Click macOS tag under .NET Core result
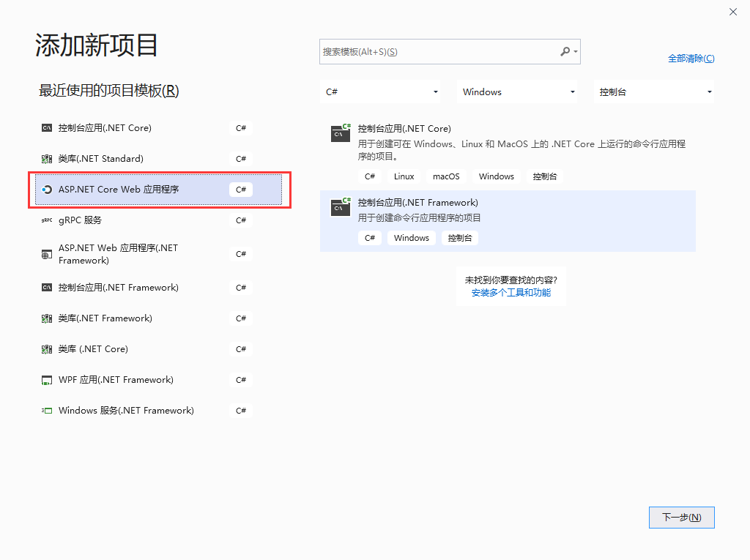The image size is (750, 560). coord(446,176)
